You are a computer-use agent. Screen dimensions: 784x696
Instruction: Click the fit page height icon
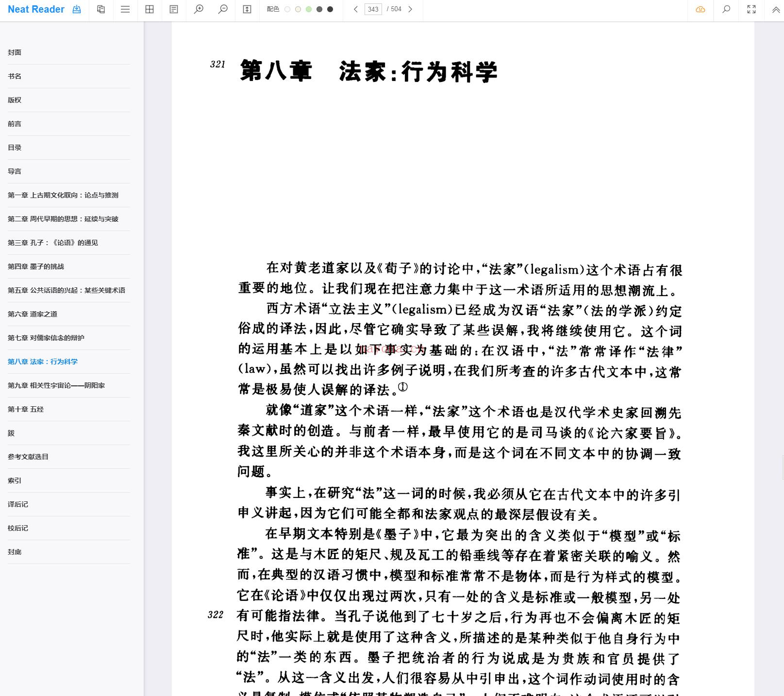pyautogui.click(x=247, y=9)
